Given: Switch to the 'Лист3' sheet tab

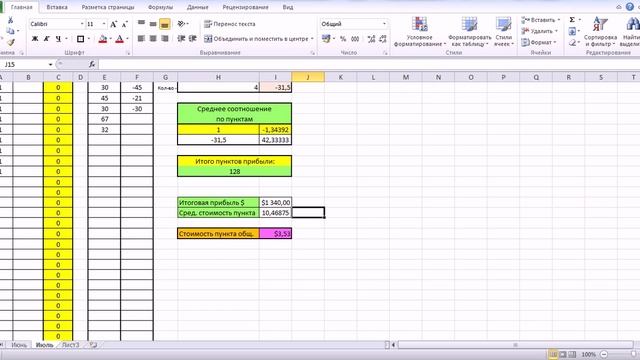Looking at the screenshot, I should tap(70, 345).
